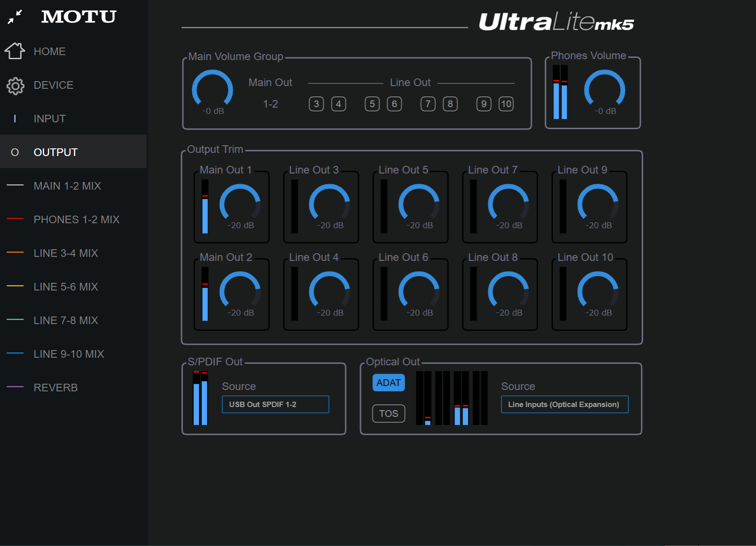Click the red line beside PHONES 1-2 MIX
Image resolution: width=756 pixels, height=546 pixels.
click(15, 218)
